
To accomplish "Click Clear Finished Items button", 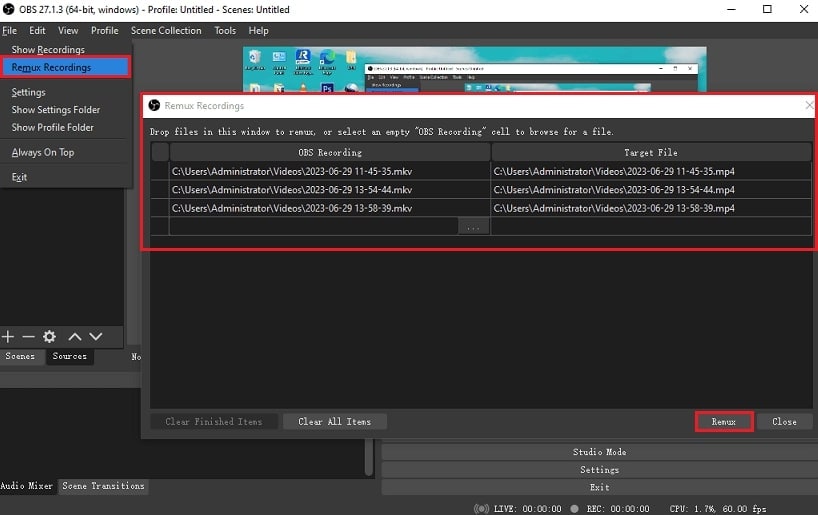I will 213,422.
